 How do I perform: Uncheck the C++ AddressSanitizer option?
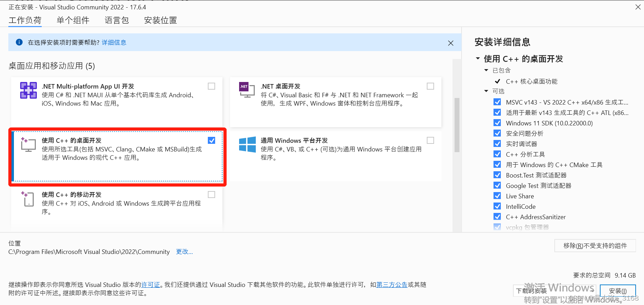[497, 217]
